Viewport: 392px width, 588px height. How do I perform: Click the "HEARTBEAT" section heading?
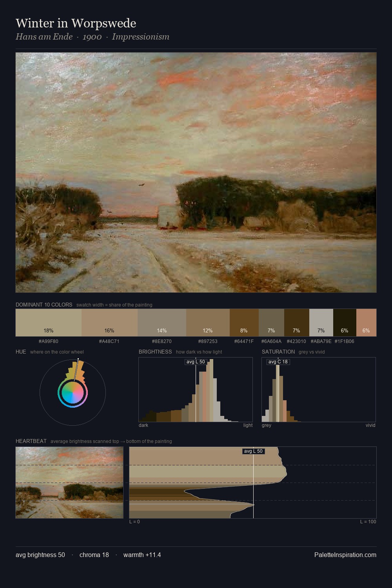pos(31,441)
